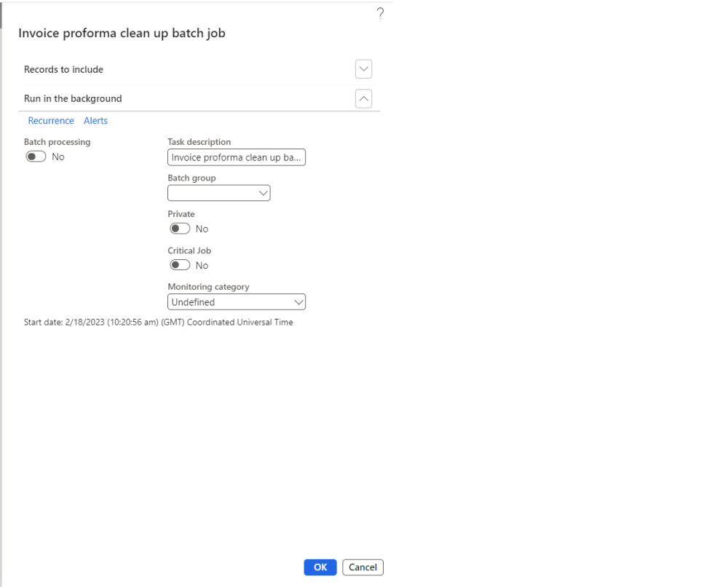Click the help question mark icon
728x587 pixels.
tap(380, 15)
